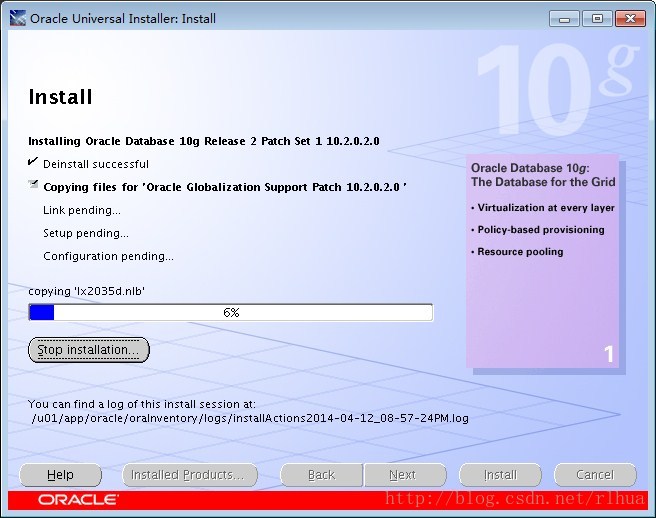Click the Deinstall successful checkmark icon
Image resolution: width=656 pixels, height=518 pixels.
[33, 162]
